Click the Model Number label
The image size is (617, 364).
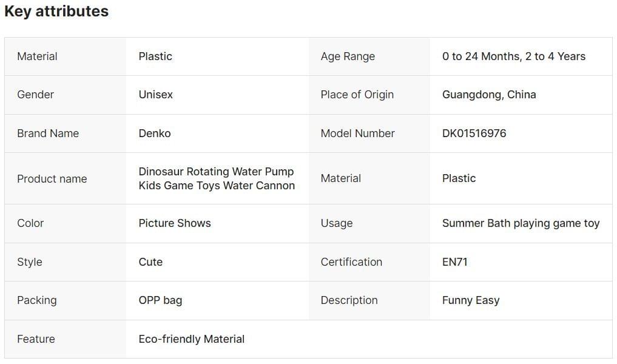357,133
